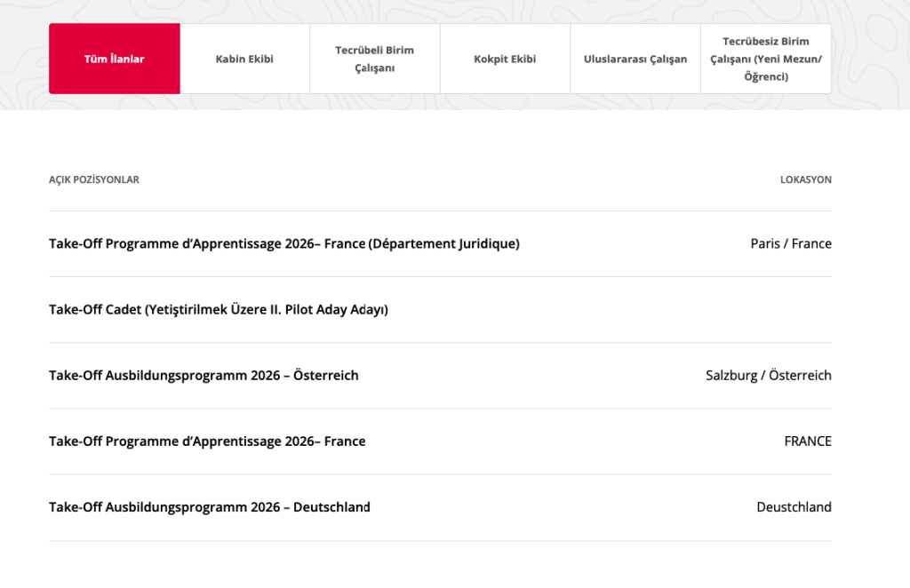Screen dimensions: 910x588
Task: Open Take-Off Programme d'Apprentissage 2026 – France without department
Action: tap(207, 441)
